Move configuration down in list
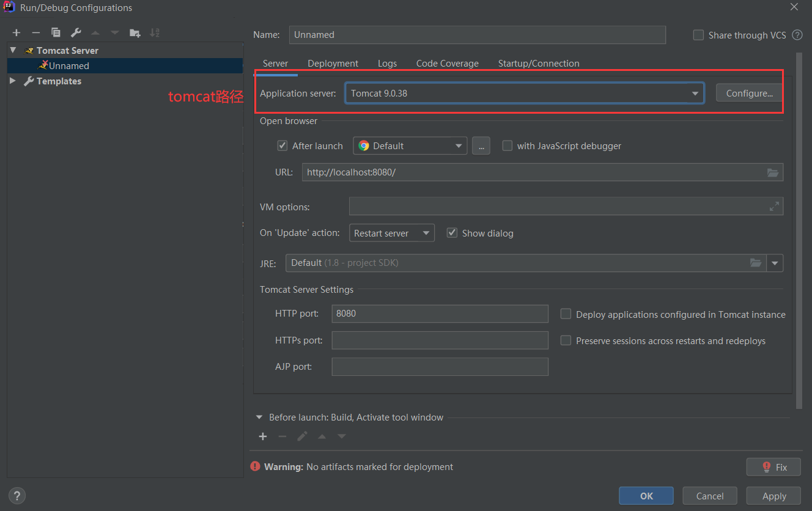812x511 pixels. (x=114, y=32)
